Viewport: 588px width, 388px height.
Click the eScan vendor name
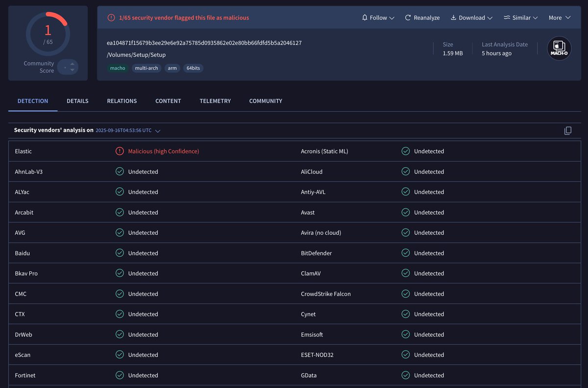tap(23, 355)
